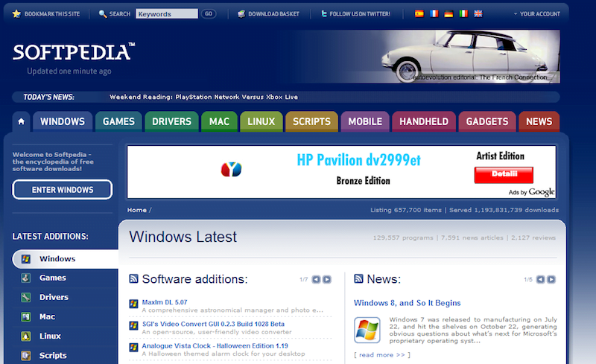Click the Analogue Vista Clock program icon
The height and width of the screenshot is (364, 596).
coord(133,348)
